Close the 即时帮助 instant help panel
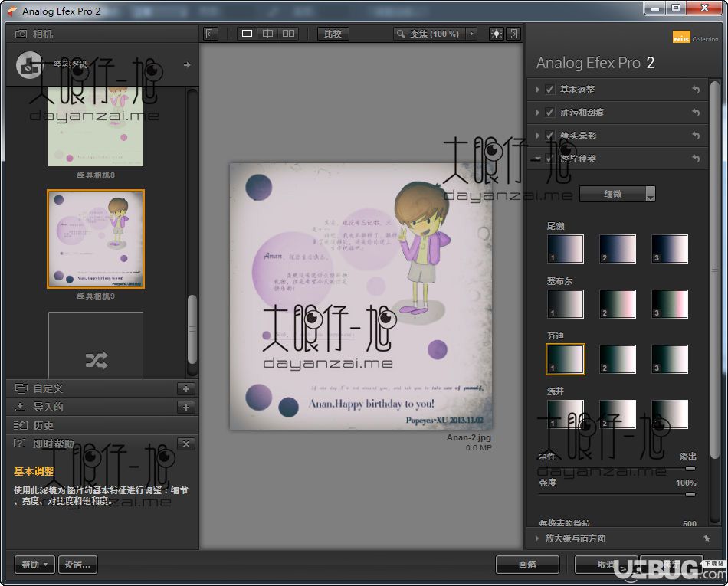This screenshot has height=586, width=728. coord(185,444)
